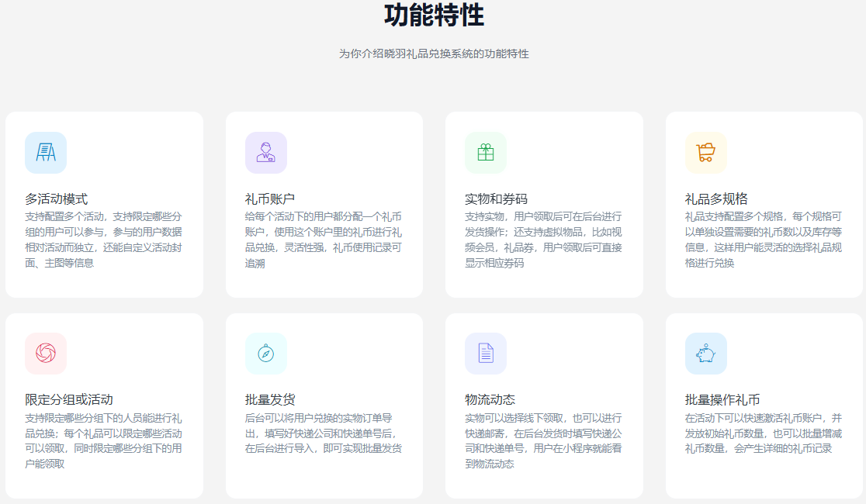This screenshot has height=504, width=866.
Task: Click the red aperture icon for 限定分组或活动
Action: pyautogui.click(x=46, y=354)
